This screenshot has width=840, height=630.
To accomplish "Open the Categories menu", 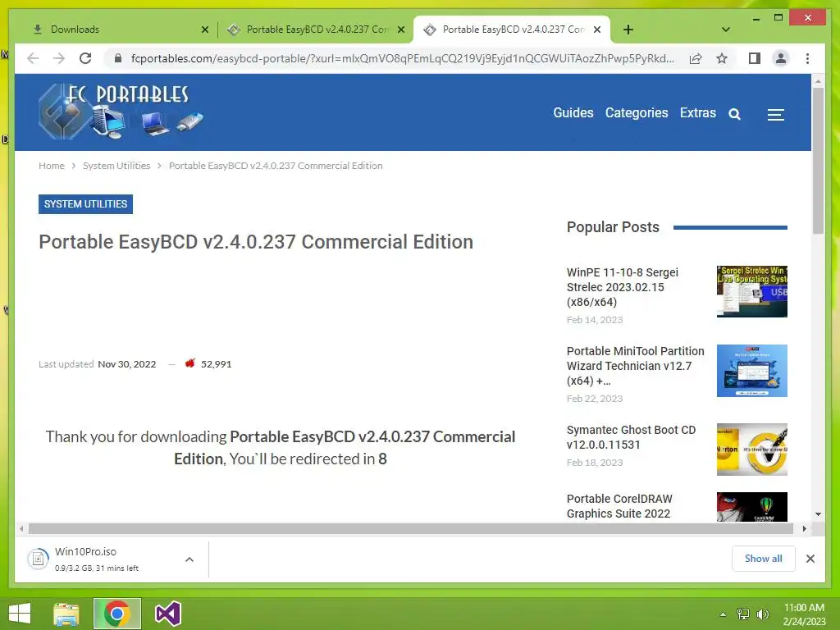I will click(637, 113).
